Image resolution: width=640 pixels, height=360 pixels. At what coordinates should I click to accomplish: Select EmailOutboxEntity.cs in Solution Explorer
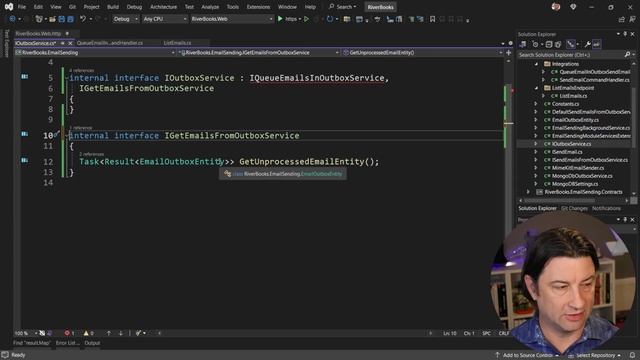pyautogui.click(x=575, y=120)
